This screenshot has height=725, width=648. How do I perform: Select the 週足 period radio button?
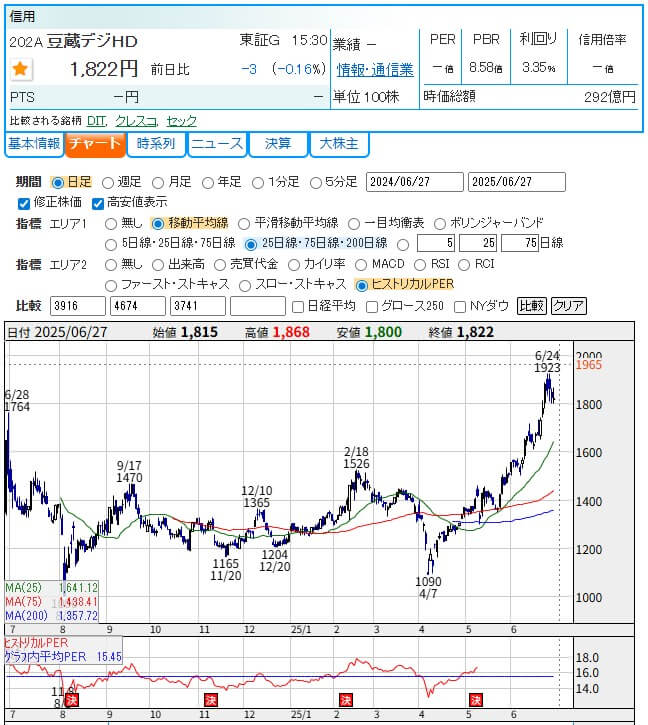coord(107,183)
